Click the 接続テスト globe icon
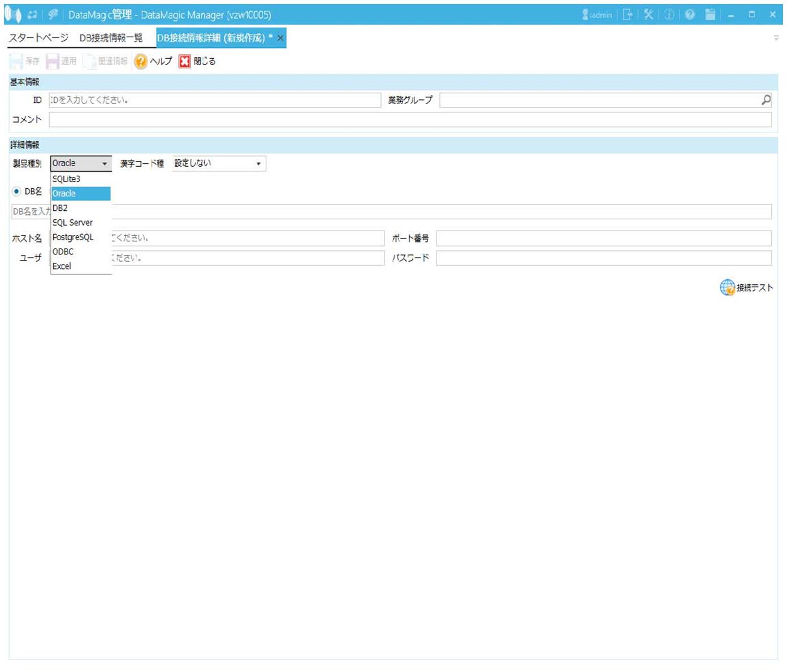This screenshot has width=787, height=672. point(727,288)
